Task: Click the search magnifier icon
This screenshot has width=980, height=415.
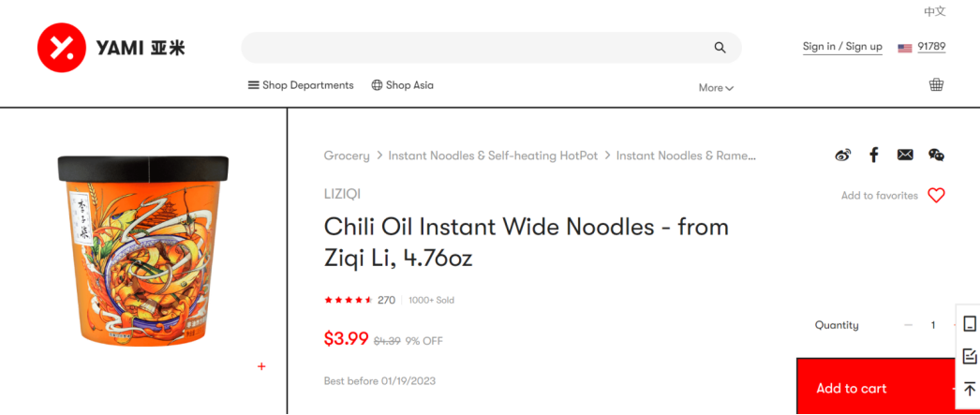Action: pos(720,48)
